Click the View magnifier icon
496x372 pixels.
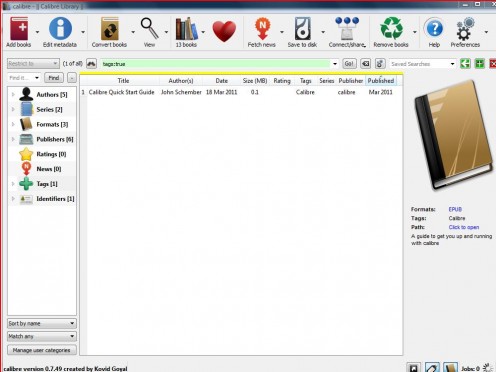[149, 28]
